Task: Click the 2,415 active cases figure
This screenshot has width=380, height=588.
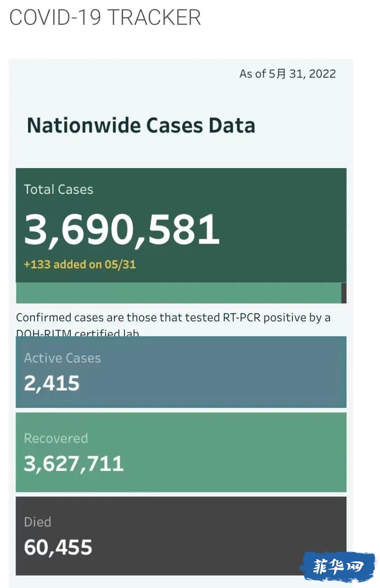Action: pyautogui.click(x=52, y=383)
